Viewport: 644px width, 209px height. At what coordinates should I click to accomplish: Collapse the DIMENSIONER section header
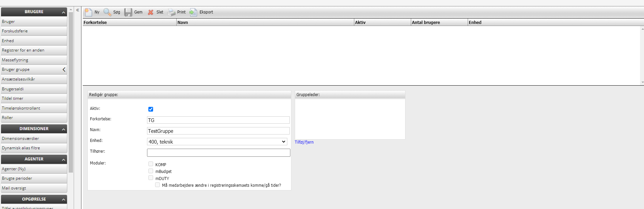[x=64, y=129]
